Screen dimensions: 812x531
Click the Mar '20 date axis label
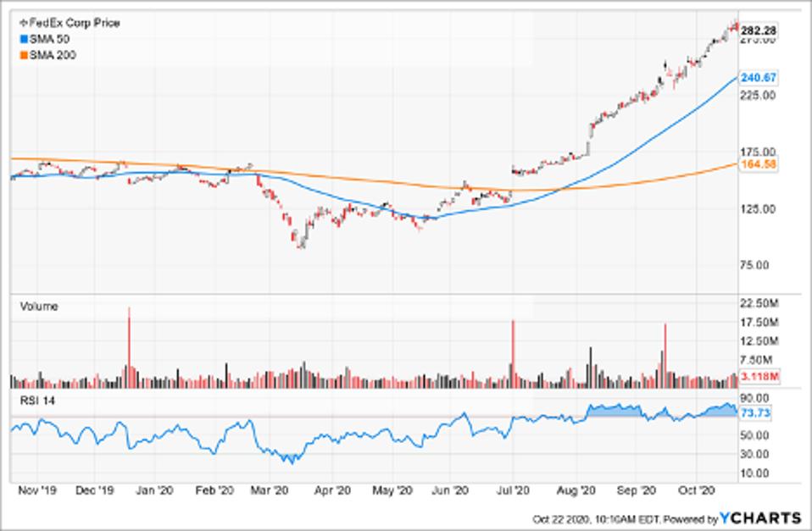pos(270,490)
